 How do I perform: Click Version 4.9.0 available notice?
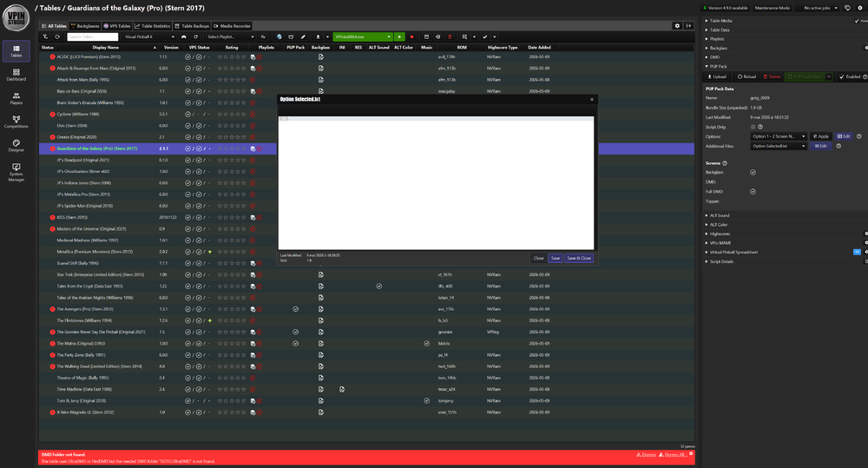(x=725, y=8)
